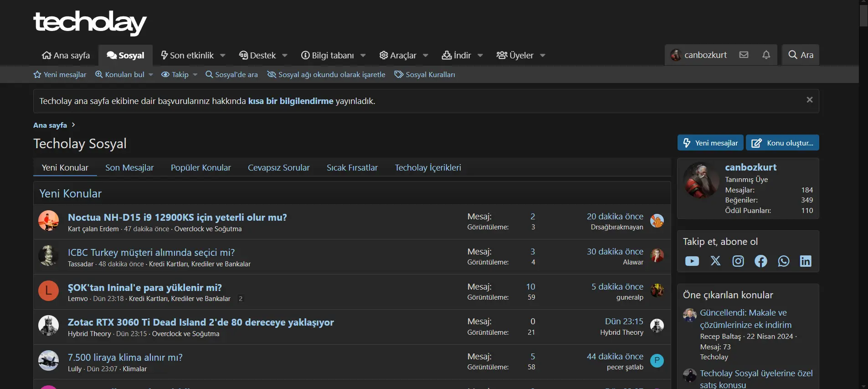Switch to the Techolay İçerikleri tab
The width and height of the screenshot is (868, 389).
428,167
